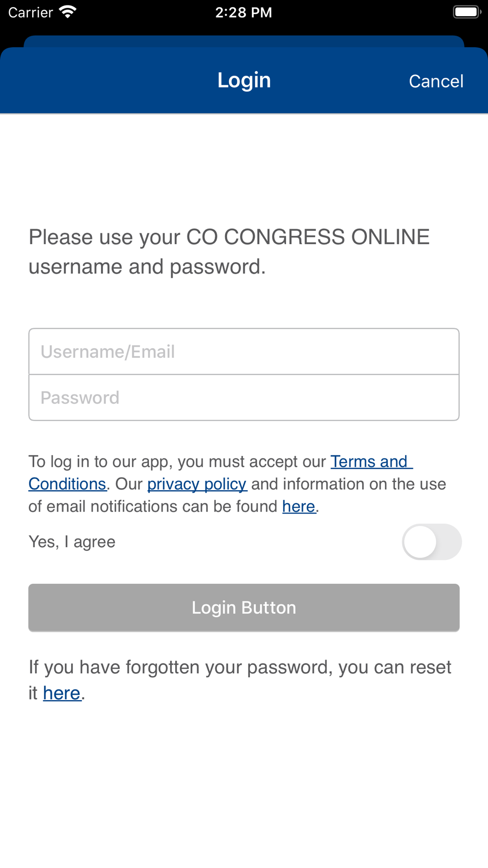Tap Cancel to dismiss the login sheet

click(x=436, y=81)
